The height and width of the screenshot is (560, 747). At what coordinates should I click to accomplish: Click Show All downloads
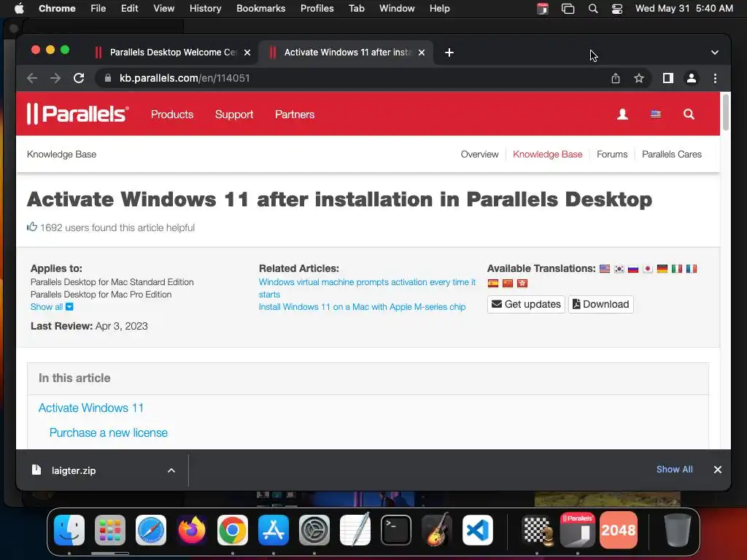click(x=674, y=470)
